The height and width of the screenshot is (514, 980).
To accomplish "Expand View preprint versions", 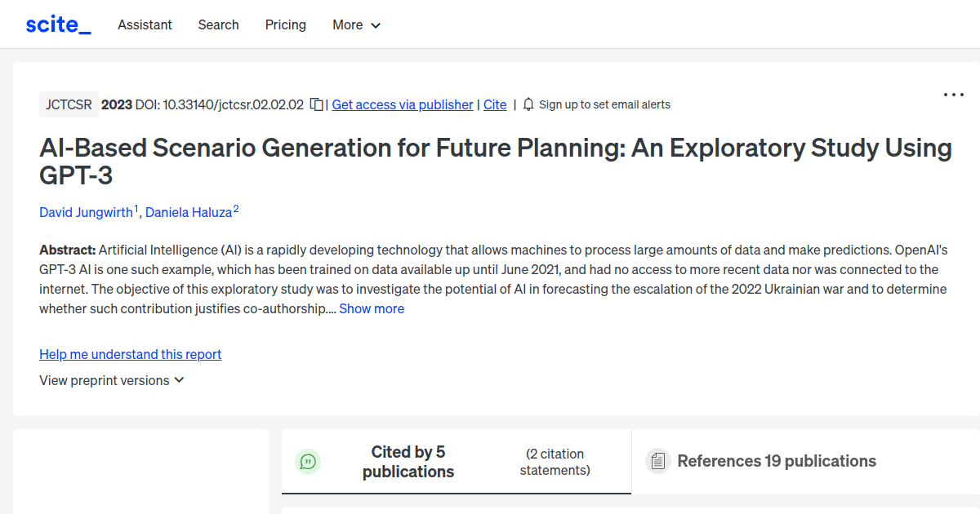I will tap(111, 380).
